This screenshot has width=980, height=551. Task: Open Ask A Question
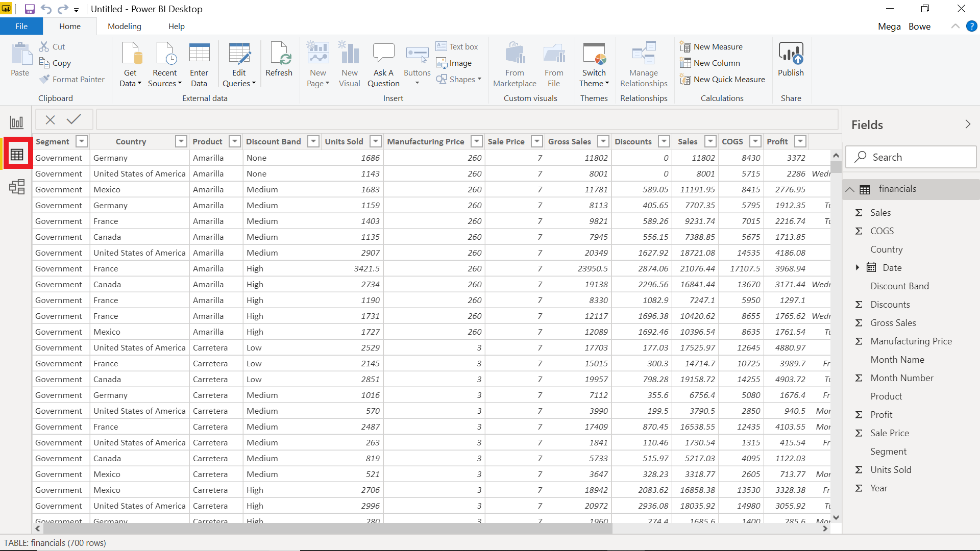(x=383, y=65)
